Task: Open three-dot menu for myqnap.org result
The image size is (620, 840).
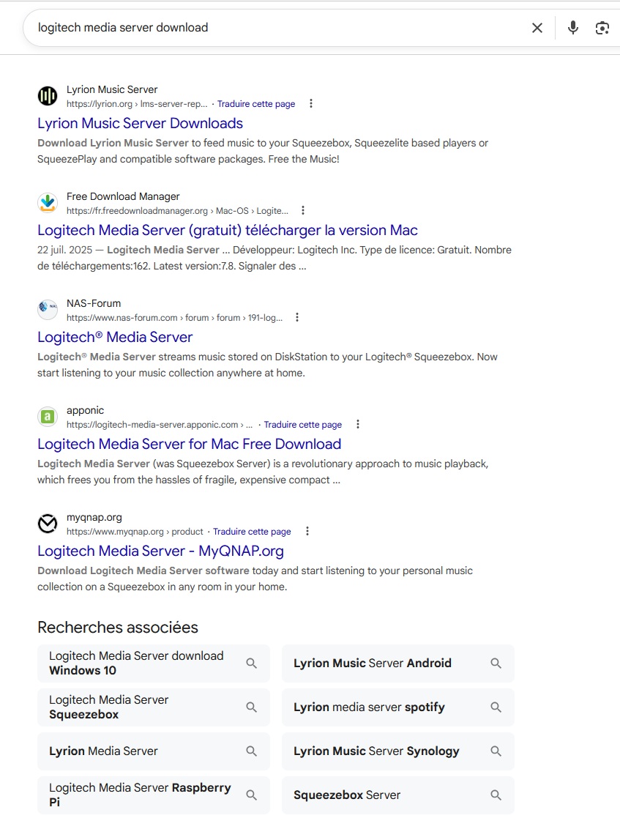Action: pyautogui.click(x=307, y=532)
